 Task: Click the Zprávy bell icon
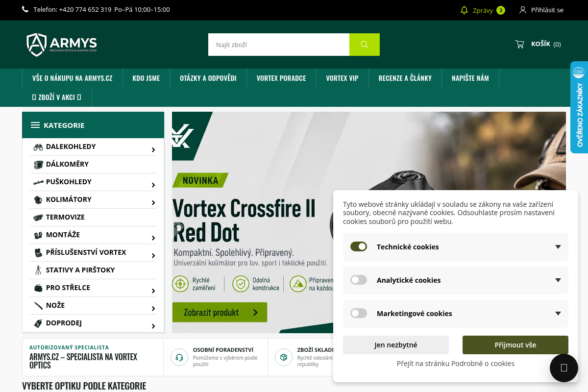pos(465,10)
